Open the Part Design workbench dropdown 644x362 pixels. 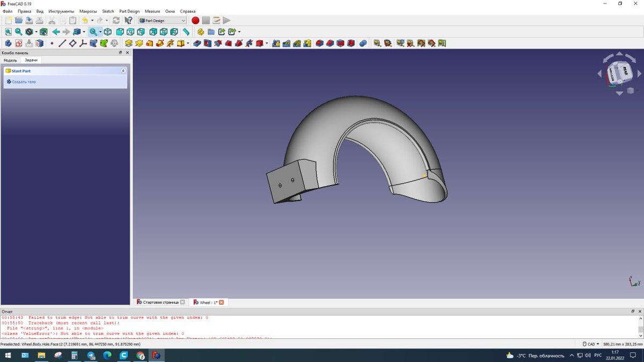click(x=162, y=20)
